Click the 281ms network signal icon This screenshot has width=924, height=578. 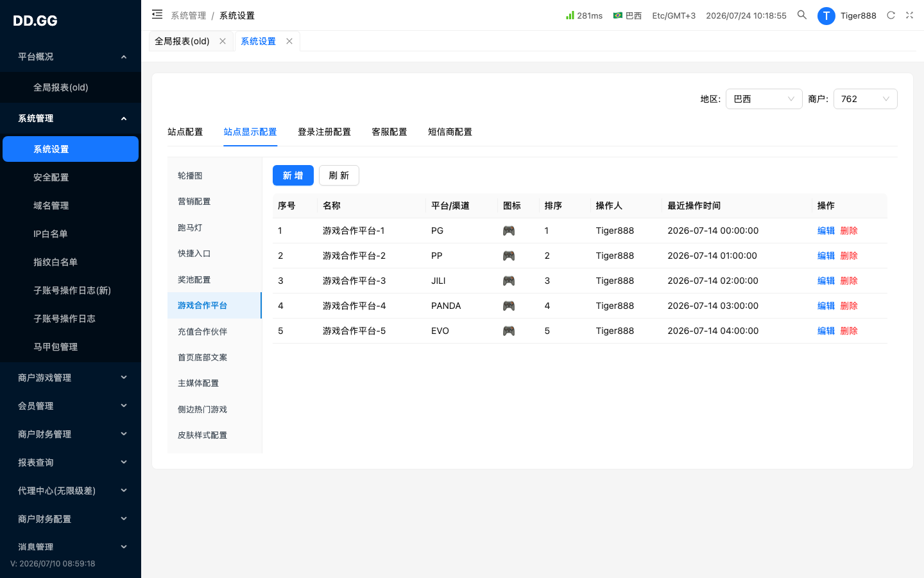click(570, 15)
